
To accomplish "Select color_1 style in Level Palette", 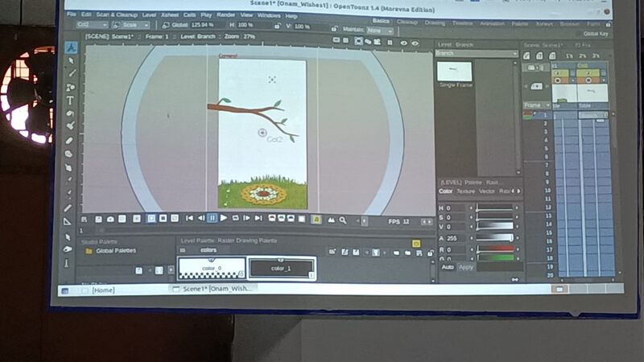I will [281, 268].
